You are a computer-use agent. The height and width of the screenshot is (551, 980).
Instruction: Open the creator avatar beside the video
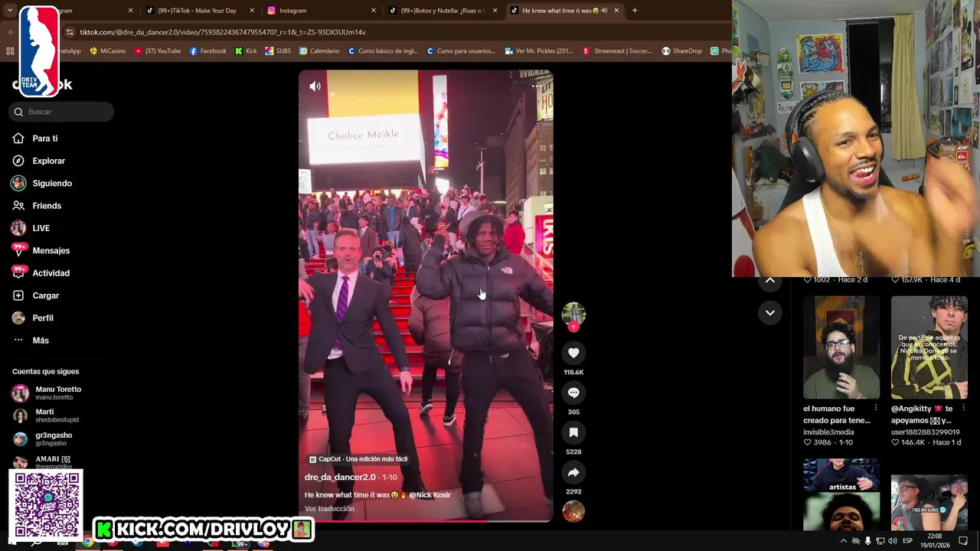(573, 313)
